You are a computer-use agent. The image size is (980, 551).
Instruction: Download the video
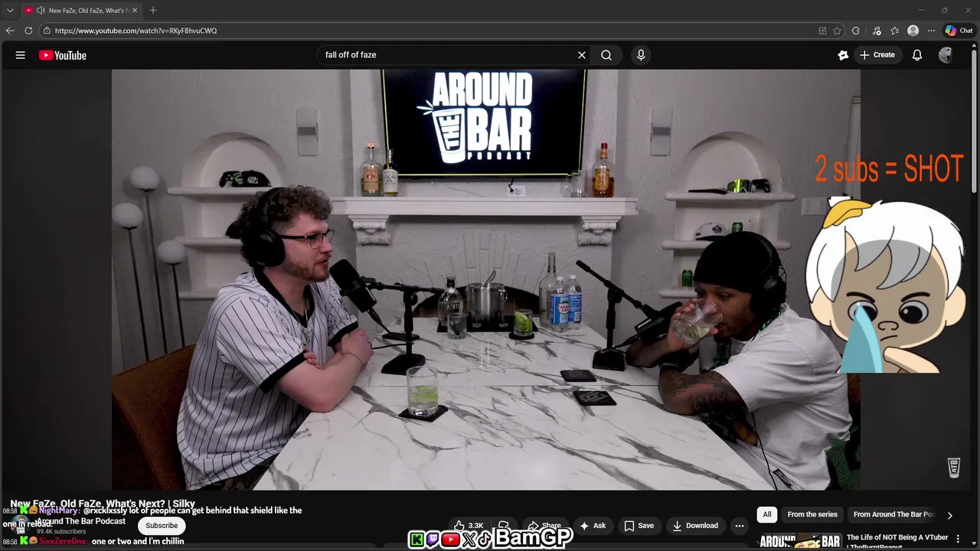click(x=695, y=526)
